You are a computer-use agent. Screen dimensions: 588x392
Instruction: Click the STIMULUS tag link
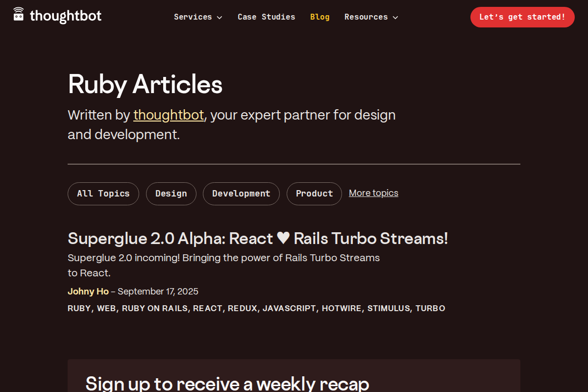click(x=389, y=308)
